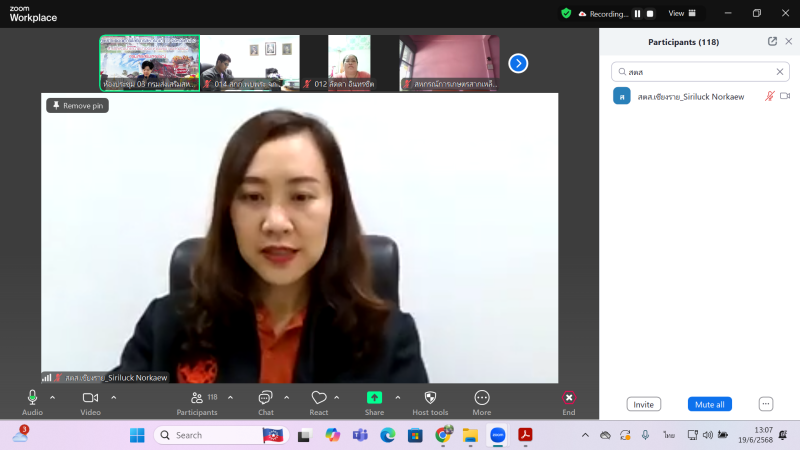Open the More options menu

pos(482,403)
